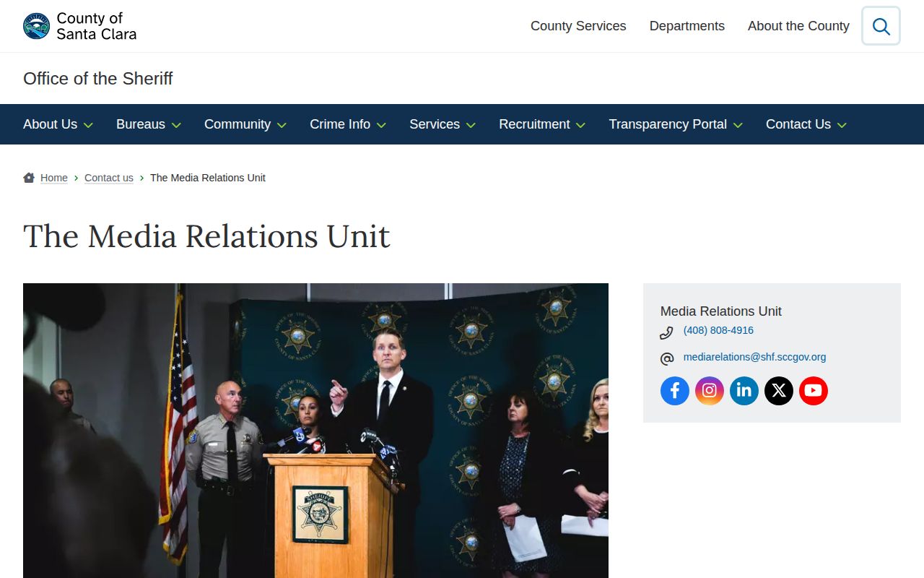Expand the Services menu

[x=443, y=124]
